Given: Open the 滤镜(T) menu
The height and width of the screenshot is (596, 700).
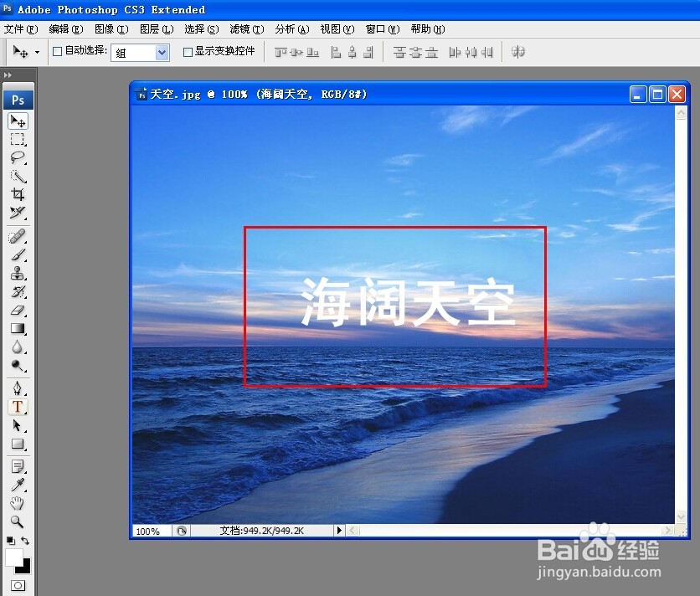Looking at the screenshot, I should pyautogui.click(x=247, y=29).
